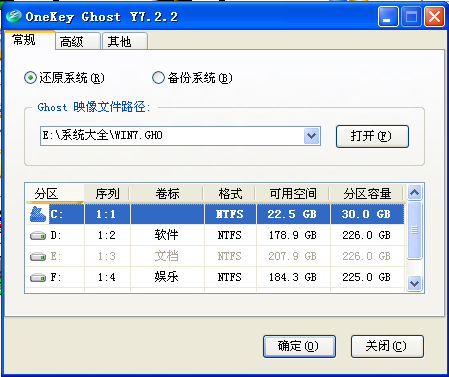The image size is (449, 377).
Task: Click the F: drive icon
Action: pyautogui.click(x=38, y=277)
